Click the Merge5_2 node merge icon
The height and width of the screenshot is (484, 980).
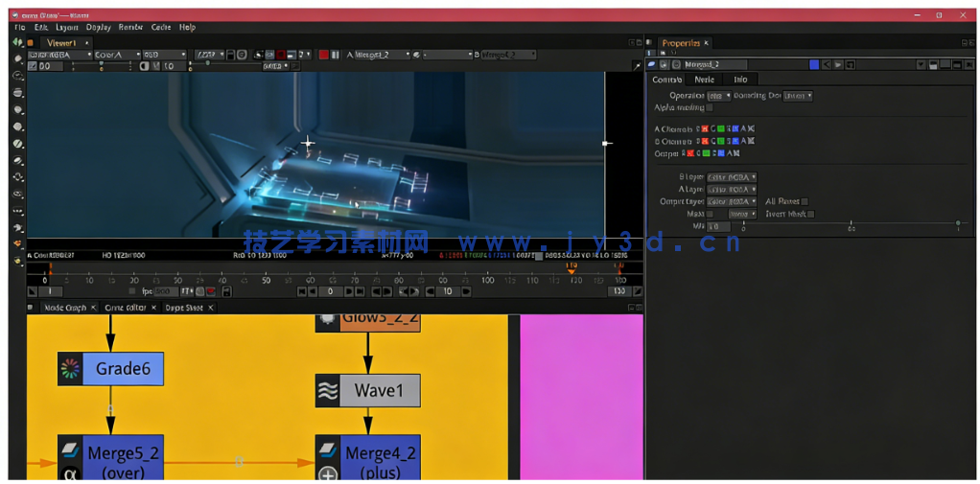tap(70, 450)
